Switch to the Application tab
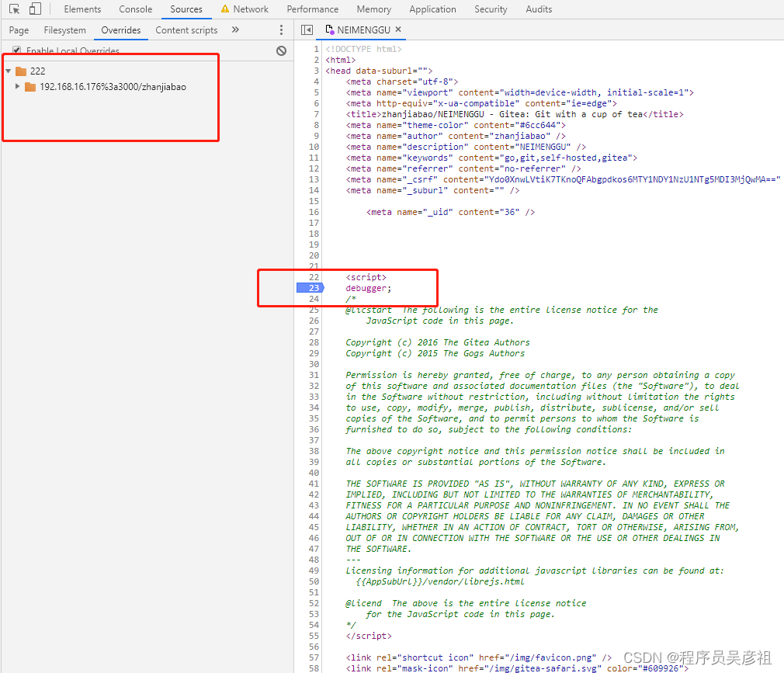Image resolution: width=784 pixels, height=673 pixels. pyautogui.click(x=432, y=9)
